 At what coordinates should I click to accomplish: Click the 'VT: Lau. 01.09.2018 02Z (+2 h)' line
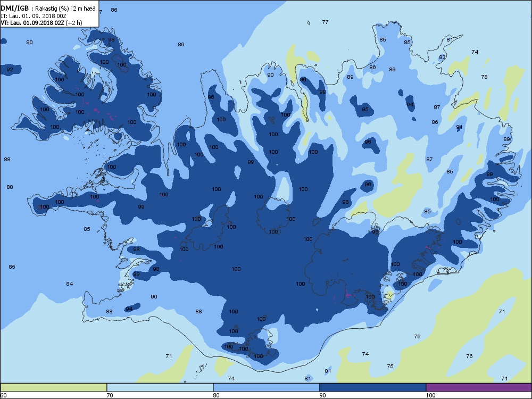click(x=41, y=23)
